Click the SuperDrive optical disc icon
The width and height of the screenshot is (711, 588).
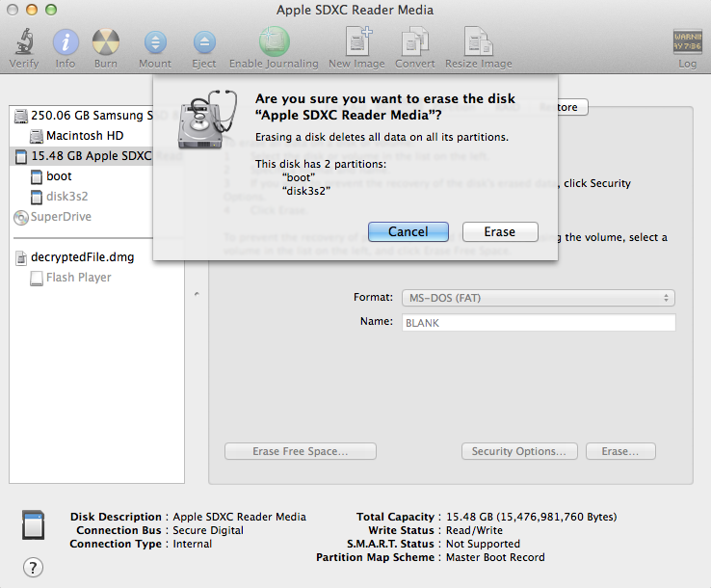tap(21, 217)
